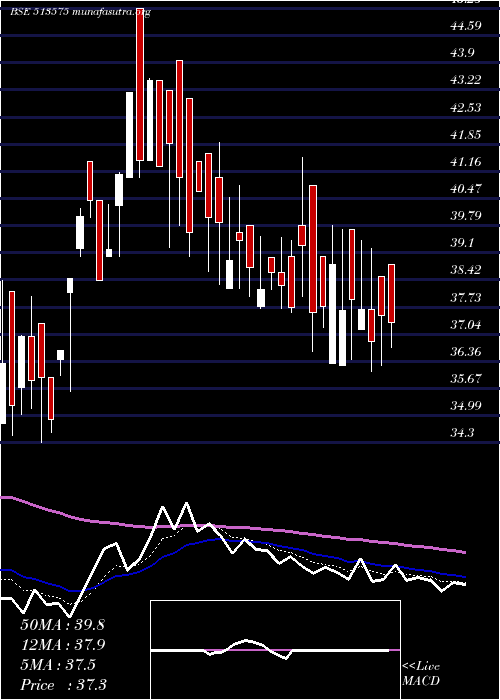500x700 pixels.
Task: Click the 36.36 price axis label
Action: tap(466, 351)
